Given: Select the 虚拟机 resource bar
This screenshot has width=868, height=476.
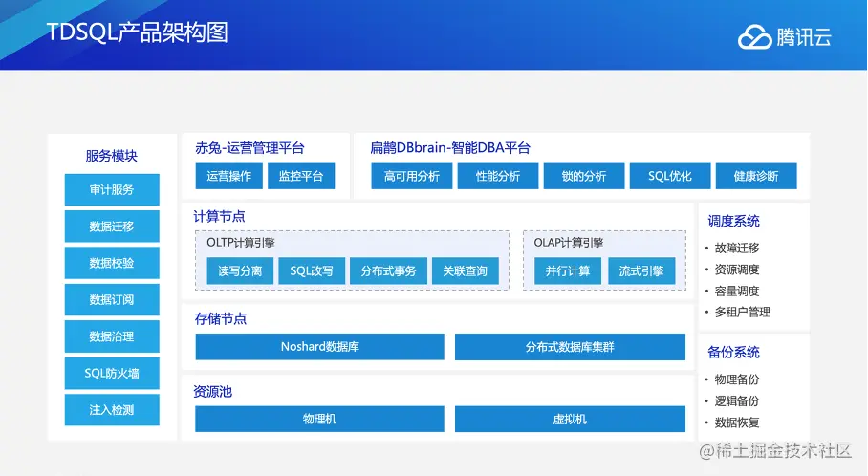Looking at the screenshot, I should point(570,419).
